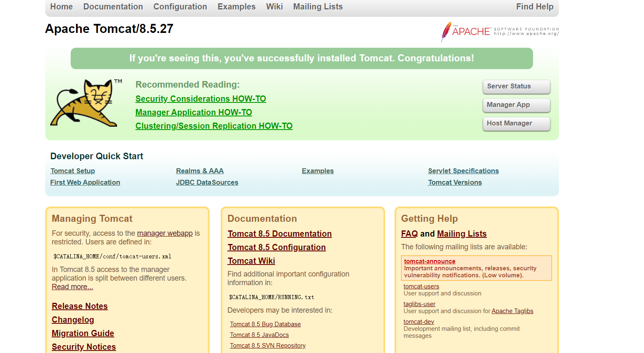Open the taglibs-user mailing list link
The image size is (644, 353).
(x=419, y=304)
